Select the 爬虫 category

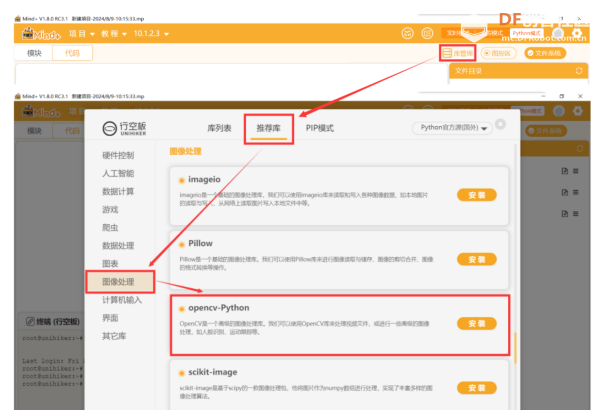[110, 227]
